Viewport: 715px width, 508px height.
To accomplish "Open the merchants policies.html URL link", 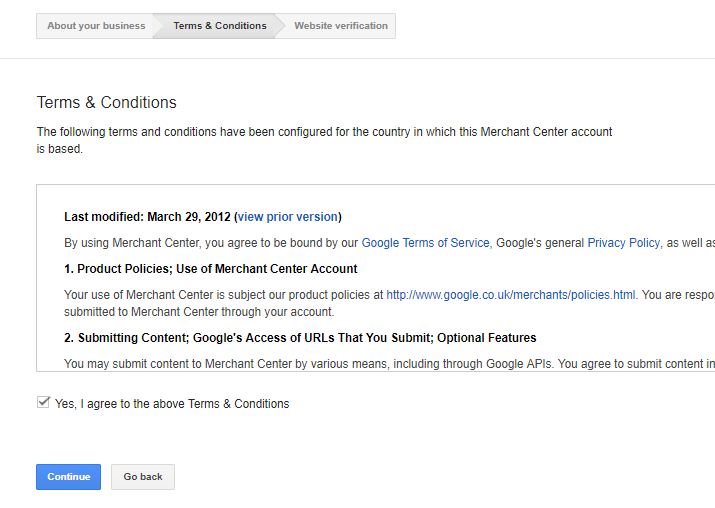I will [x=511, y=295].
